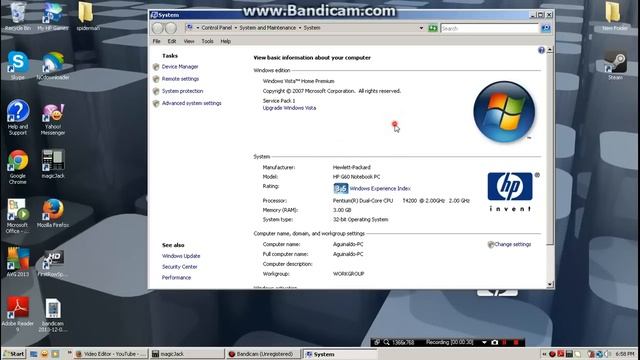Expand the Control Panel breadcrumb arrow
This screenshot has height=360, width=640.
point(236,28)
